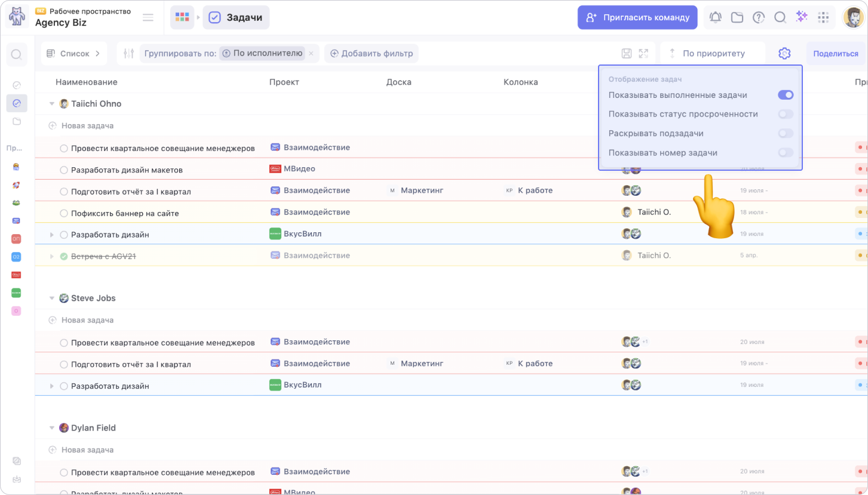Click the save filter floppy icon
Viewport: 868px width, 495px height.
click(x=627, y=53)
